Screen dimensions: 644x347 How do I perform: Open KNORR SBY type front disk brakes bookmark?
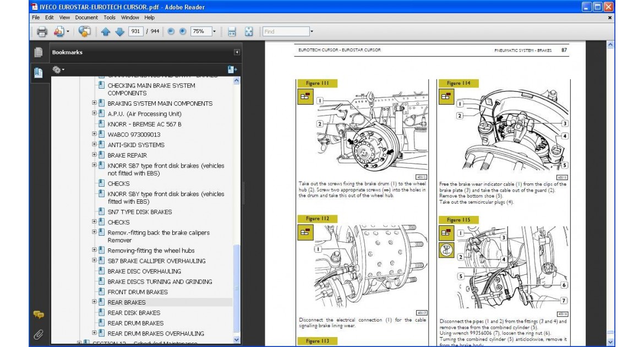166,198
